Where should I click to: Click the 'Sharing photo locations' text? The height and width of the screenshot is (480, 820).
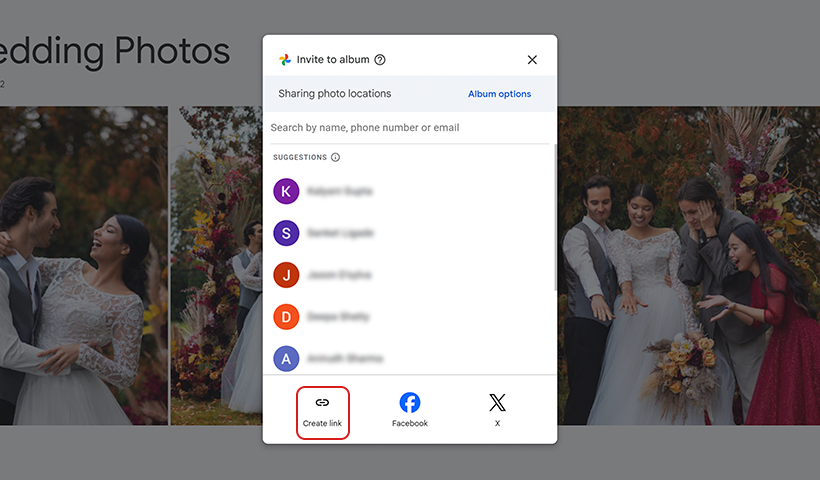(x=335, y=94)
